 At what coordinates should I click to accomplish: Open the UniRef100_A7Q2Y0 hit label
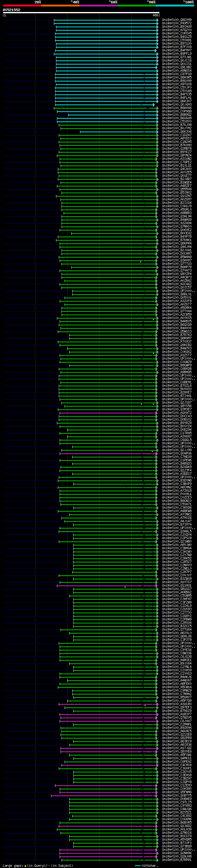(x=177, y=30)
